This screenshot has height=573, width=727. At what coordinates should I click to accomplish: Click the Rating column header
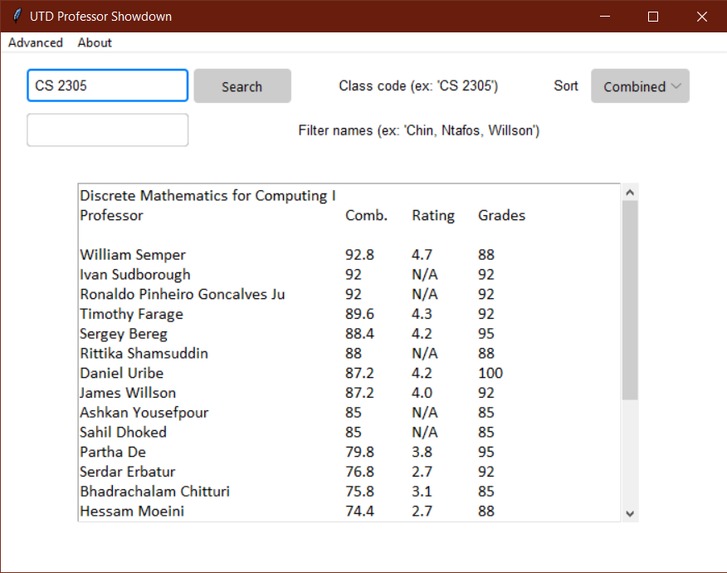tap(433, 215)
